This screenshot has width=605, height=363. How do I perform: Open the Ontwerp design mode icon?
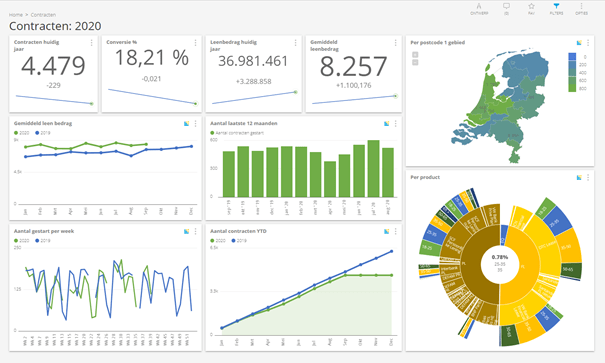479,8
